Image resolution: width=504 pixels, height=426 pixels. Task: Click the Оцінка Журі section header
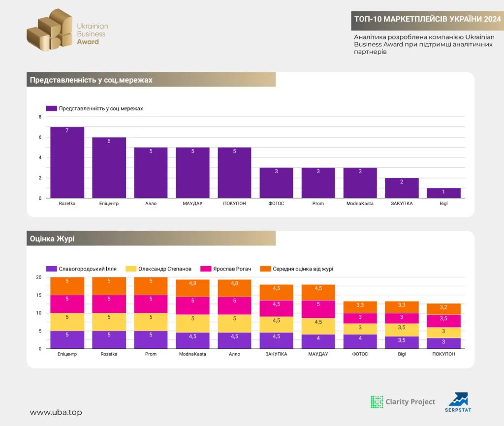(x=151, y=239)
